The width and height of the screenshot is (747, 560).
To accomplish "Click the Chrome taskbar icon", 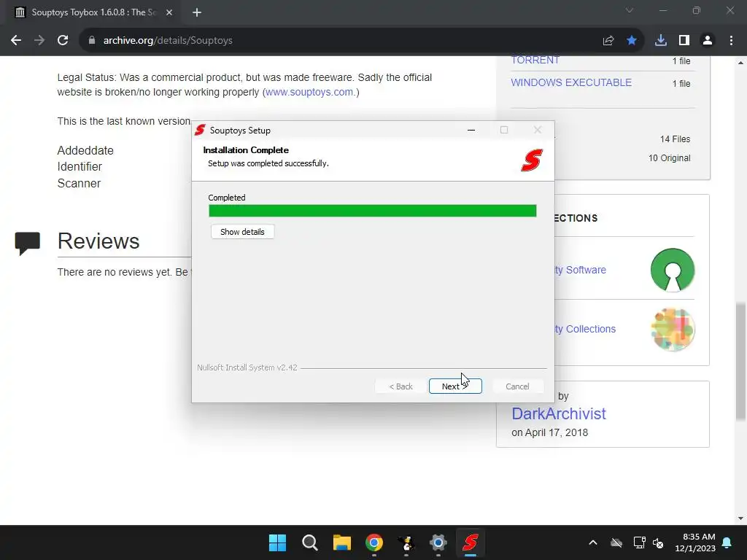I will (x=374, y=542).
